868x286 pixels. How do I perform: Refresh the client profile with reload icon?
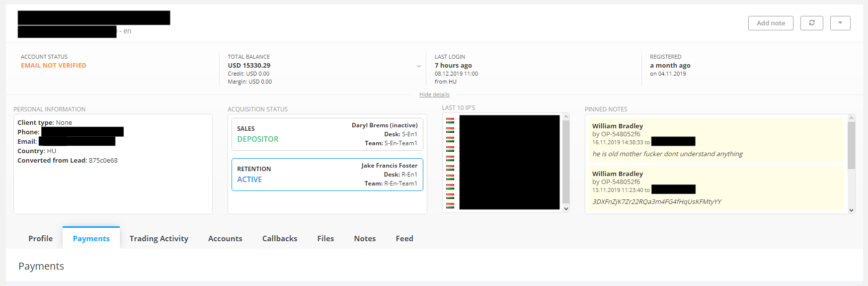[x=812, y=23]
